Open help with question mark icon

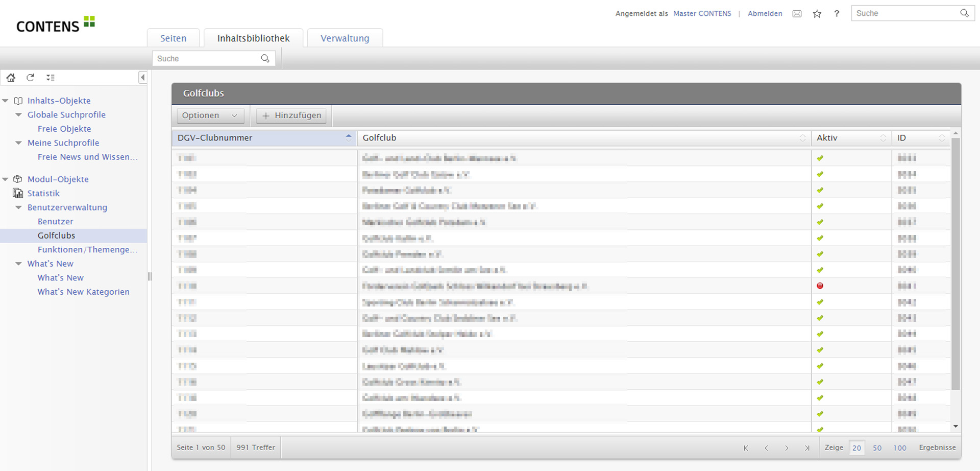tap(837, 14)
